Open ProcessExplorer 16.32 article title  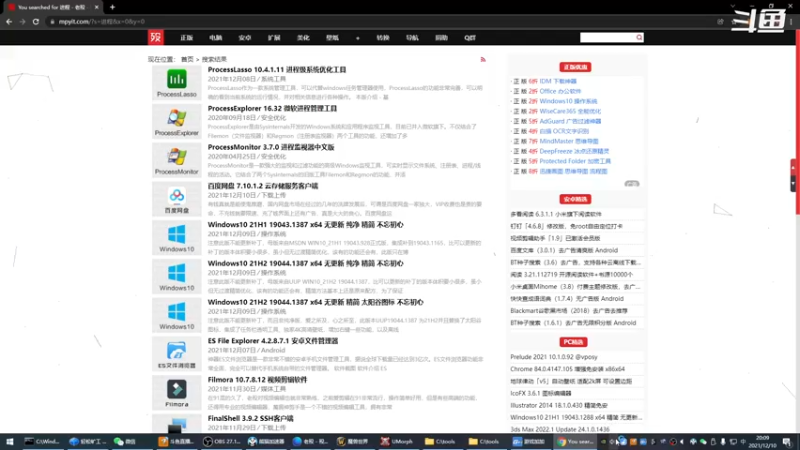pyautogui.click(x=272, y=109)
